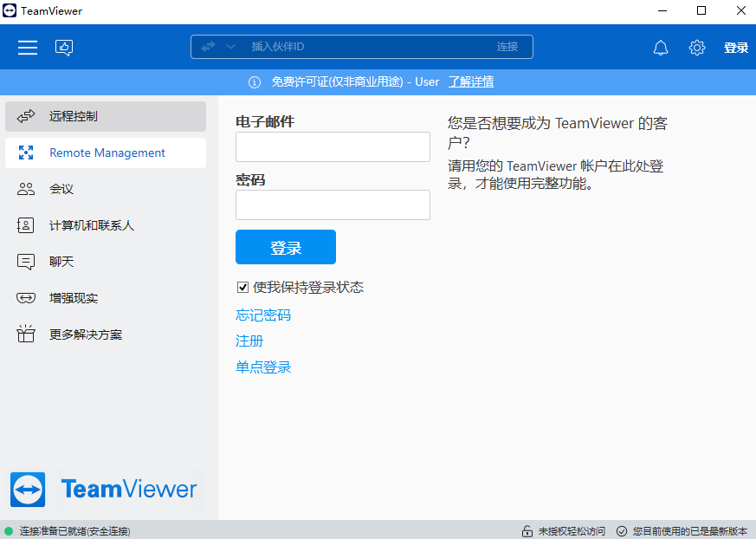This screenshot has height=539, width=756.
Task: Click the lock icon for 未授权轻松访问
Action: tap(527, 529)
